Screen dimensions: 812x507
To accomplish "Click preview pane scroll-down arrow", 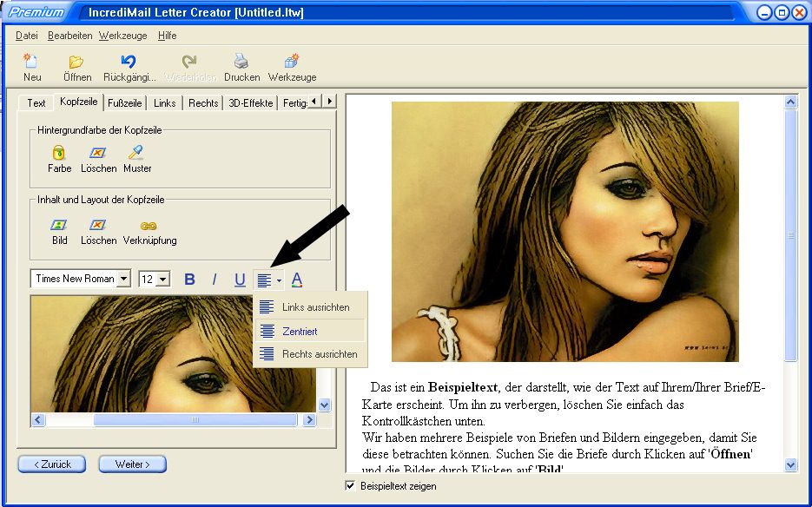I will [x=791, y=465].
